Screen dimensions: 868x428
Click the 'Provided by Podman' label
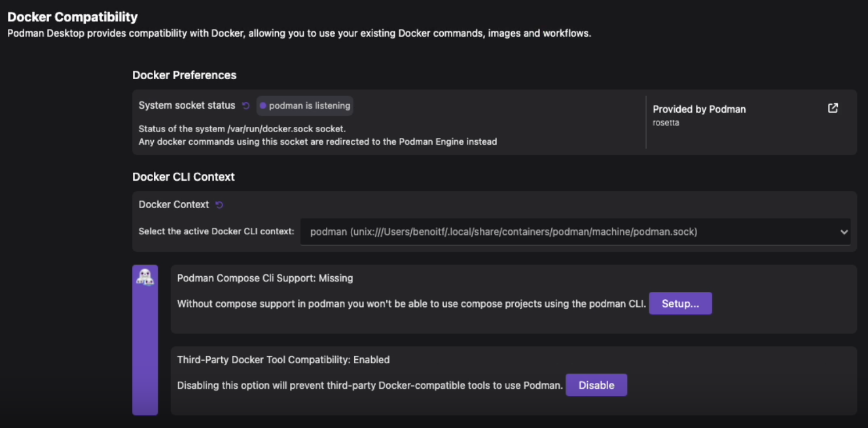point(698,109)
